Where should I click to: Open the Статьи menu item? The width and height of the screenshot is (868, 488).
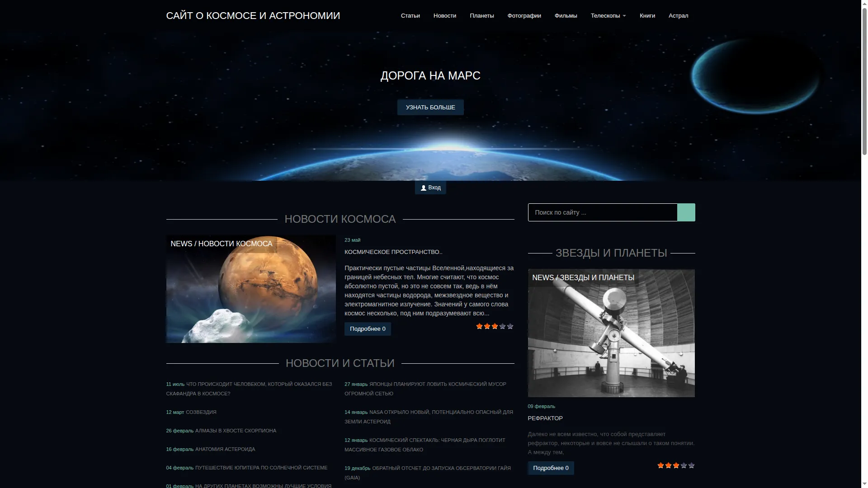[x=410, y=16]
